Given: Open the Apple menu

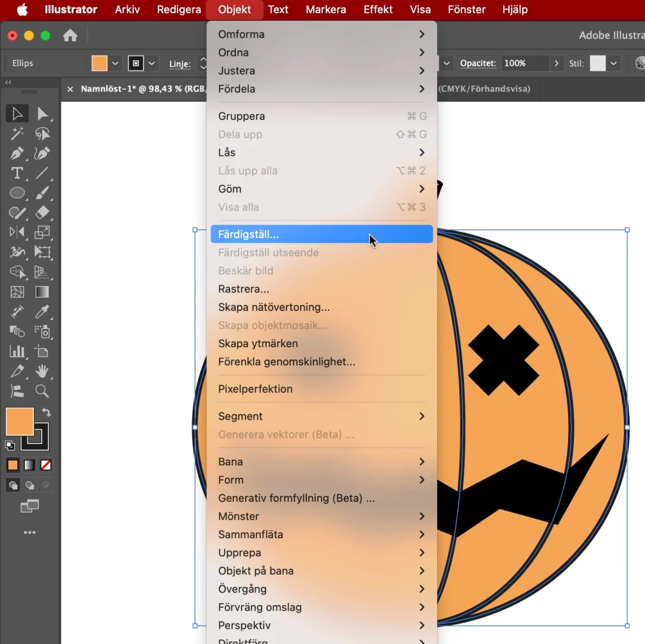Looking at the screenshot, I should coord(22,9).
